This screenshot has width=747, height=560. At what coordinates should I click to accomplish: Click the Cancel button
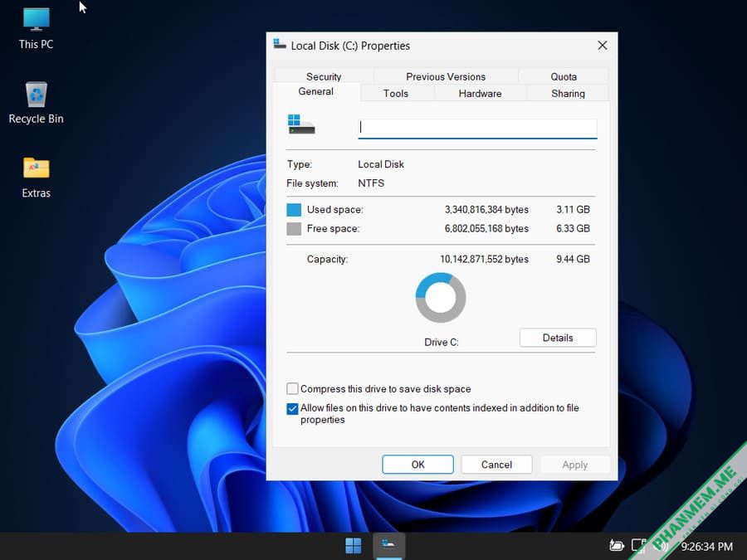click(x=496, y=465)
